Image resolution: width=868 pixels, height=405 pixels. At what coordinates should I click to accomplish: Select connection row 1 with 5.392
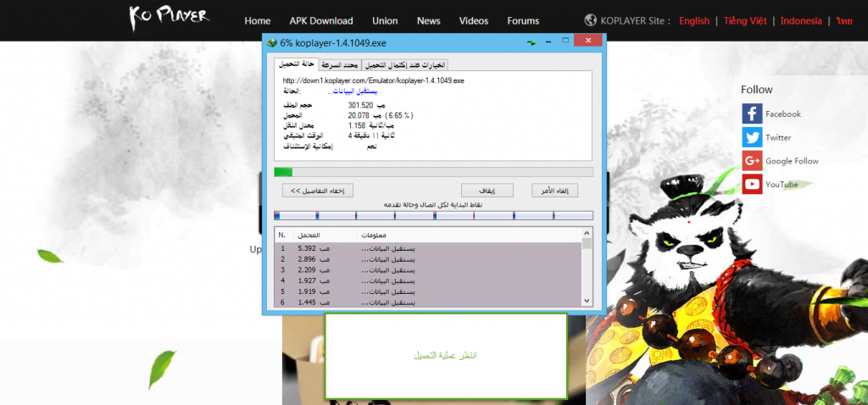coord(428,248)
